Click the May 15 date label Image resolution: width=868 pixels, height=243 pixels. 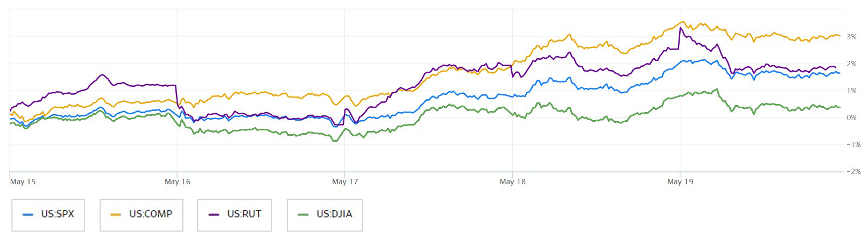click(23, 182)
